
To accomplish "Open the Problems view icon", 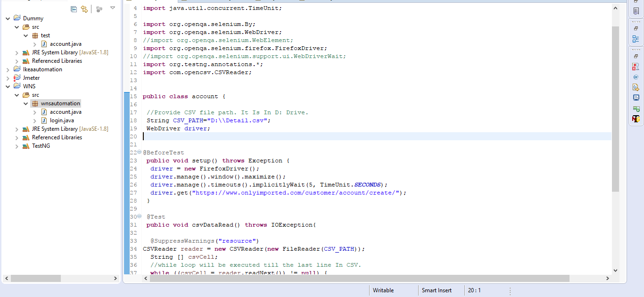I will 636,67.
